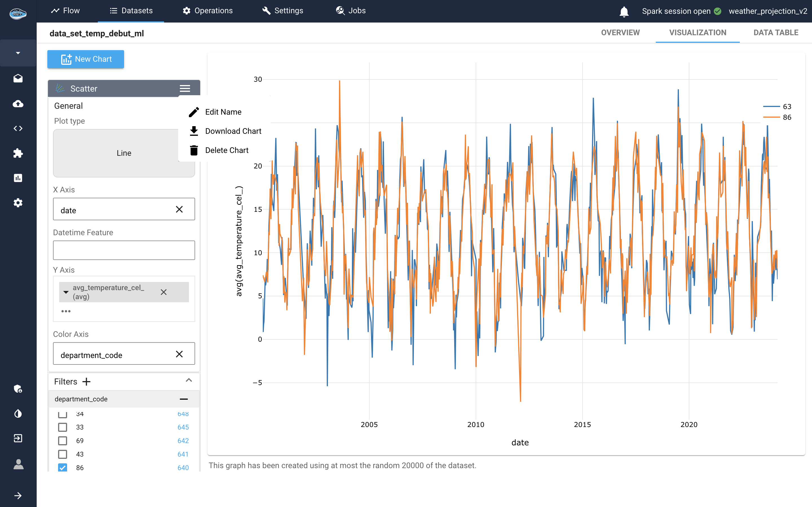Screen dimensions: 812x507
Task: Click the cloud upload sidebar icon
Action: [x=18, y=104]
